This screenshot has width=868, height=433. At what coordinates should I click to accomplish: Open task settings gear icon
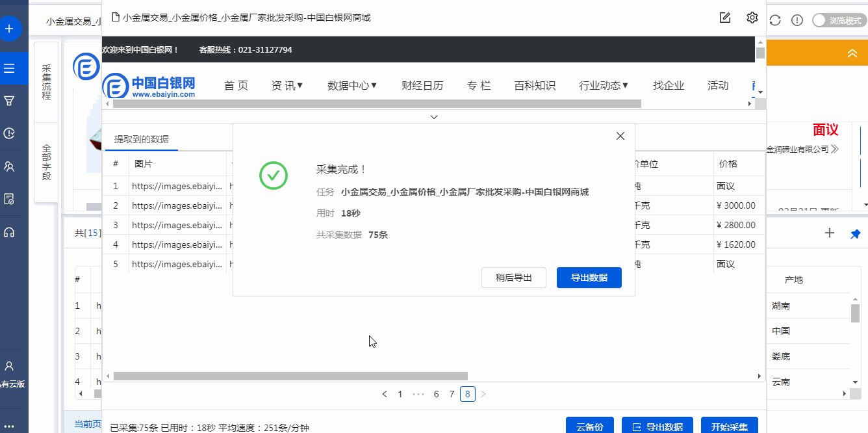[x=752, y=18]
